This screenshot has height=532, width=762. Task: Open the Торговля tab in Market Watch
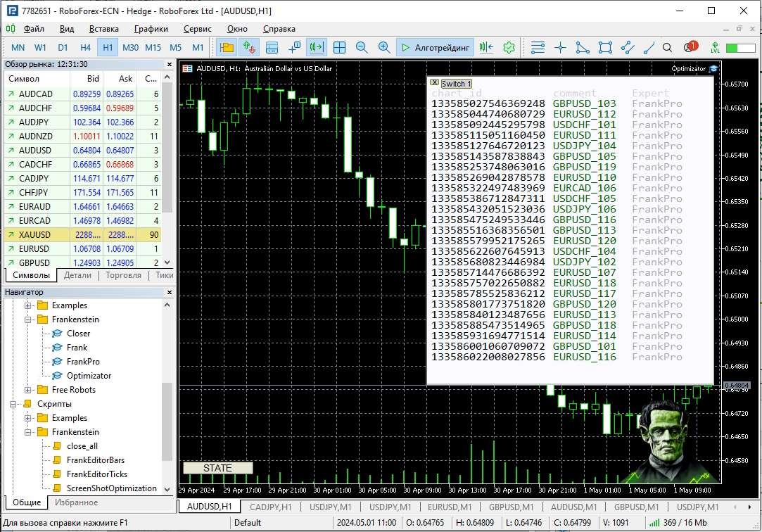click(123, 275)
